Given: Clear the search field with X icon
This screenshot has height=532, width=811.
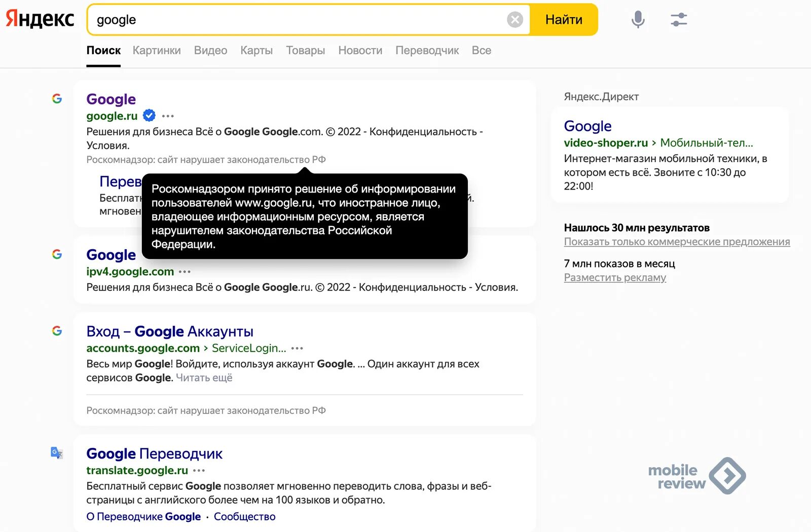Looking at the screenshot, I should pyautogui.click(x=515, y=20).
